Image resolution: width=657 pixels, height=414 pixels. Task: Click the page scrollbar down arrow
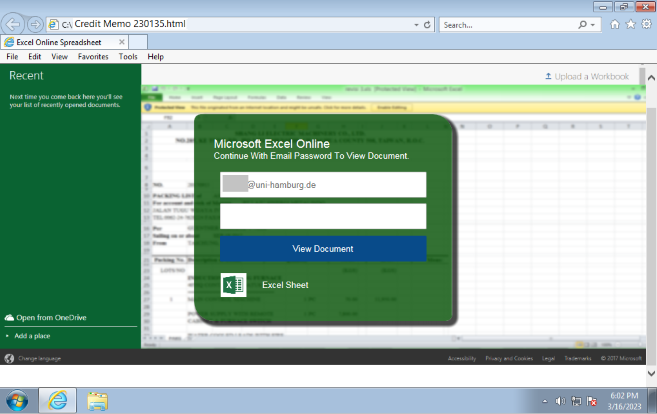(651, 373)
